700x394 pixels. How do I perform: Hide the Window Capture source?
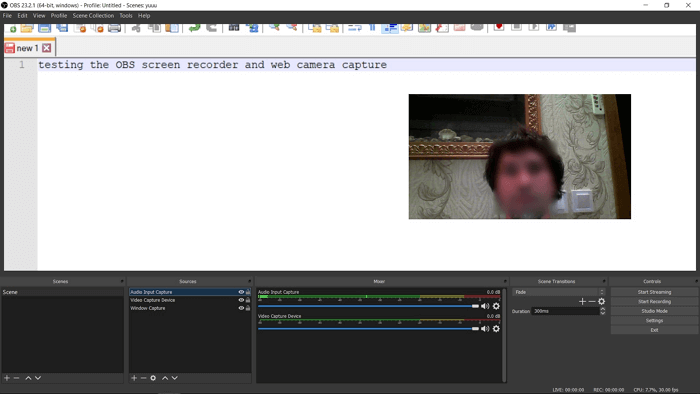(x=241, y=308)
